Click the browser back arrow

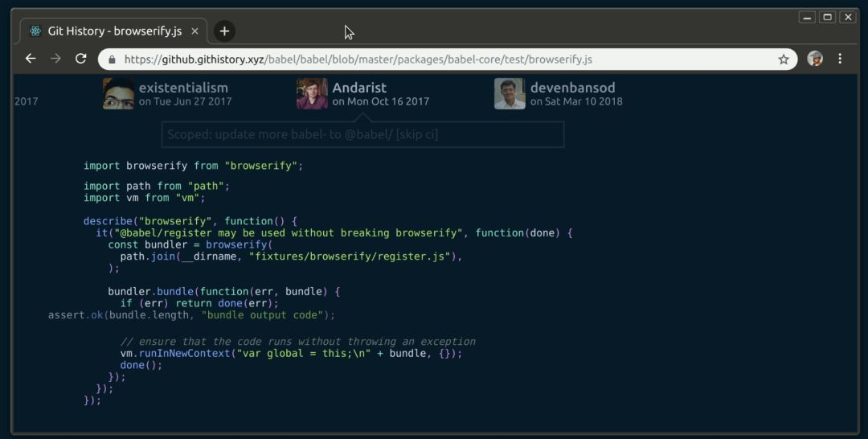coord(31,59)
